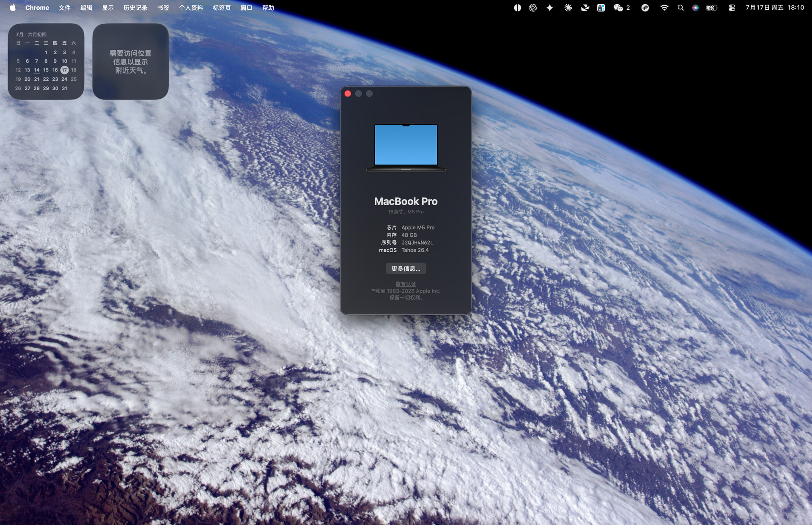Click the date and time 18:10 clock
The image size is (812, 525).
coord(775,8)
